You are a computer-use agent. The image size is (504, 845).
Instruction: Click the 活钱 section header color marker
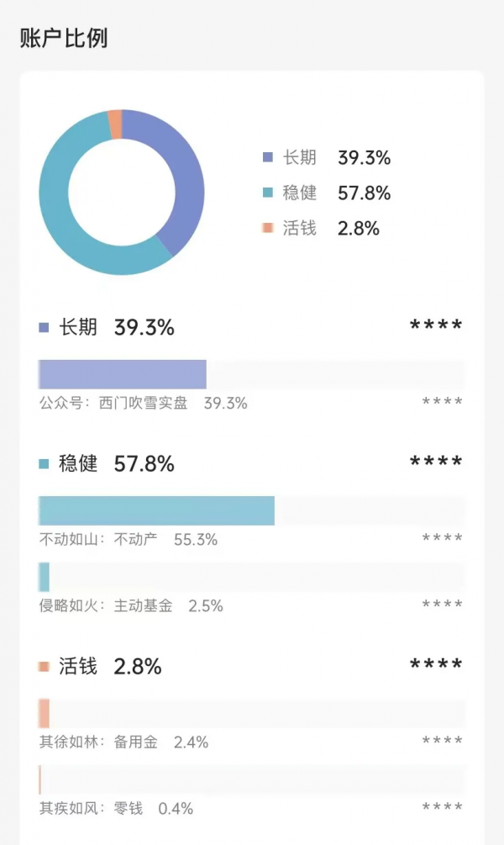(44, 667)
